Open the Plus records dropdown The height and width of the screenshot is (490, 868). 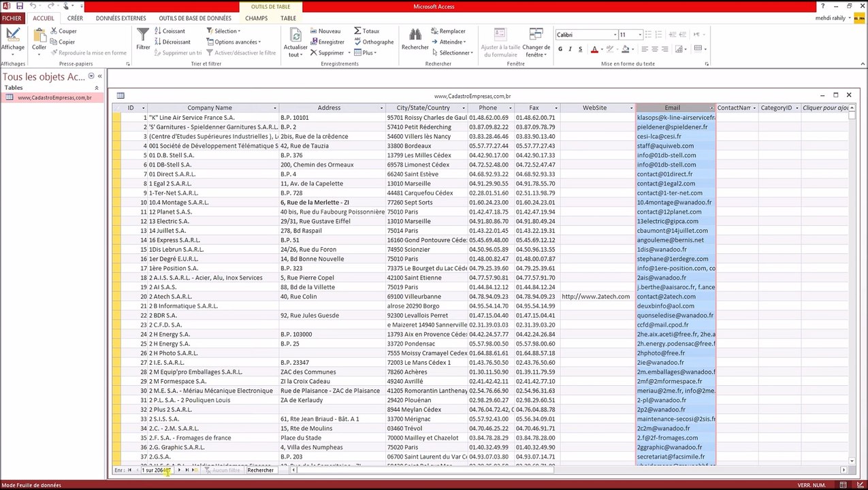tap(366, 53)
